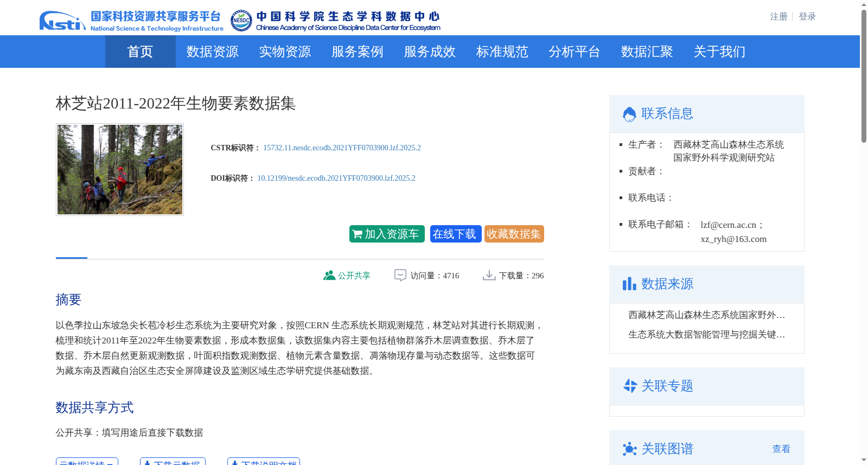Open the 标准规范 menu item

click(x=502, y=52)
